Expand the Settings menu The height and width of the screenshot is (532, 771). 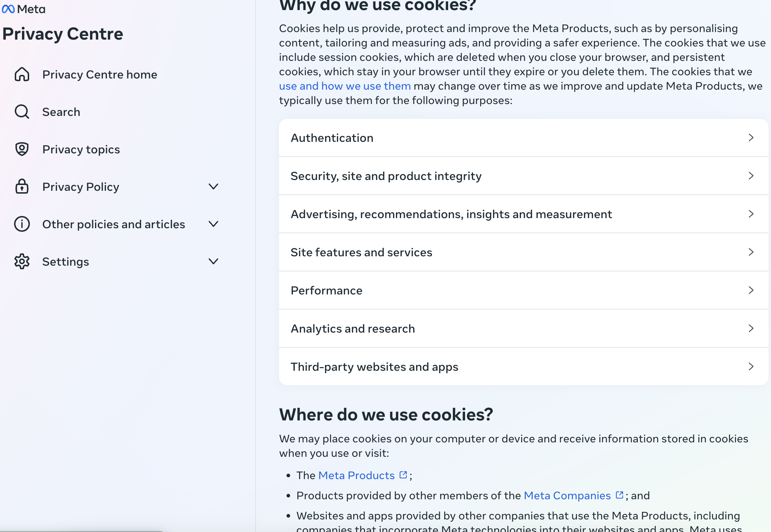213,261
